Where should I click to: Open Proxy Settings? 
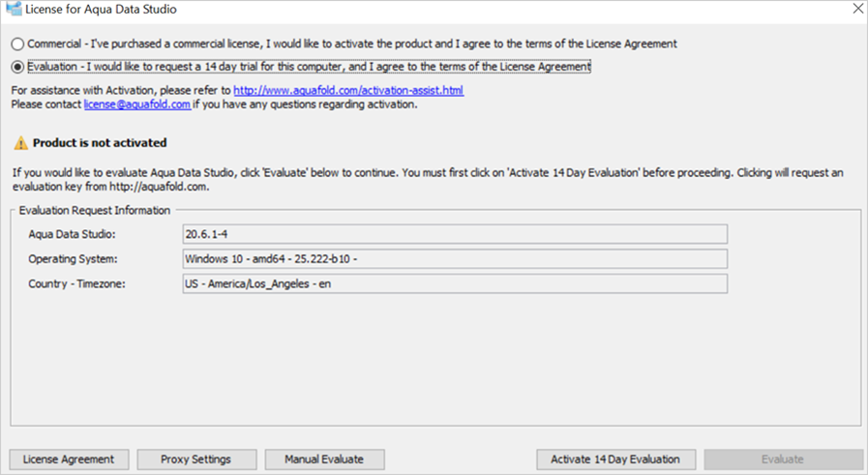tap(196, 460)
